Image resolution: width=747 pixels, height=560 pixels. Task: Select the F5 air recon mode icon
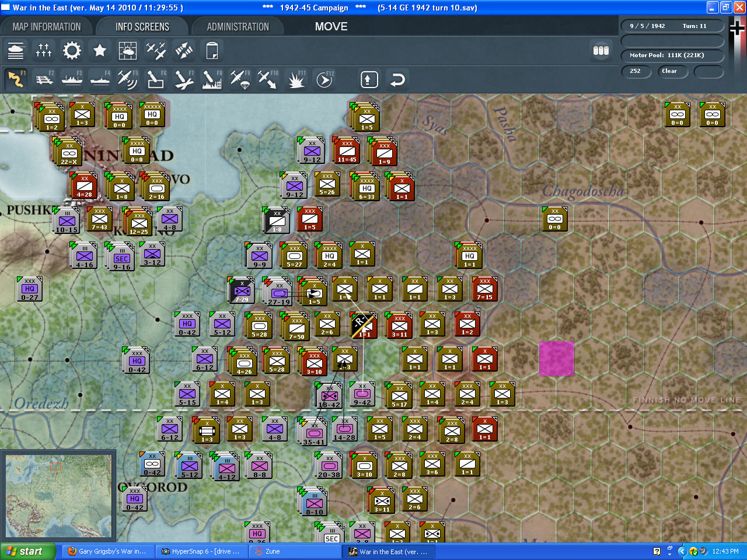128,79
